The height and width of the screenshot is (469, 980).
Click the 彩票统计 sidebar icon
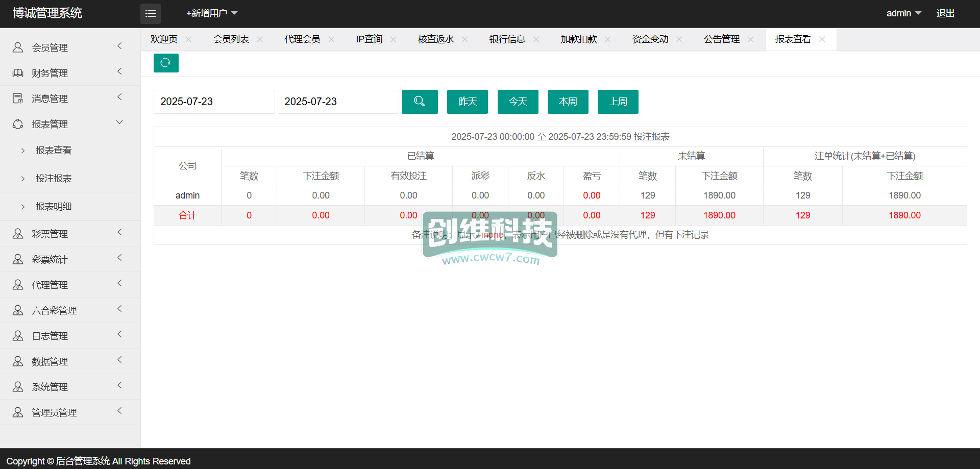tap(18, 259)
